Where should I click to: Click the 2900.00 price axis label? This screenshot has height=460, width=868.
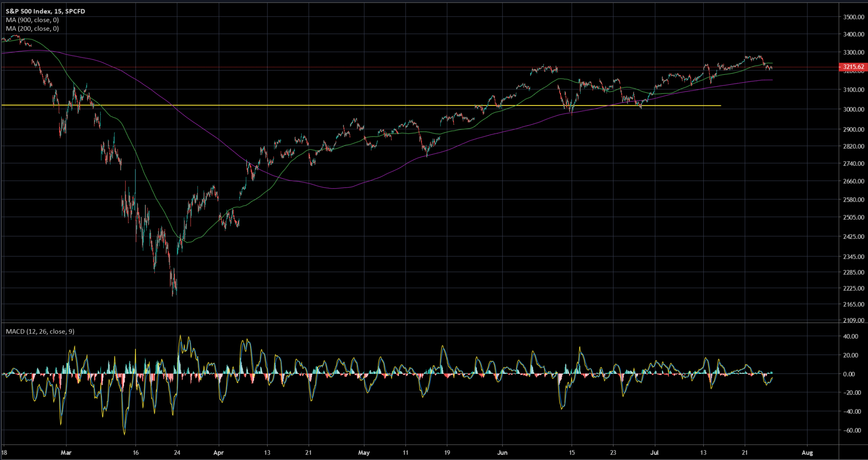[853, 129]
